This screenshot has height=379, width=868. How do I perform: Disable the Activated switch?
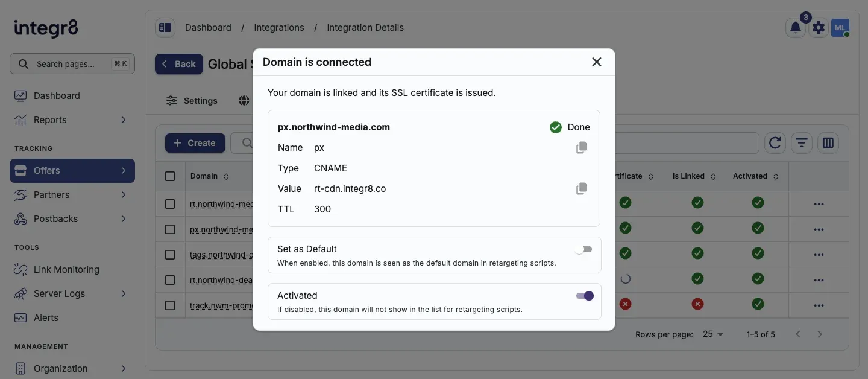[585, 296]
